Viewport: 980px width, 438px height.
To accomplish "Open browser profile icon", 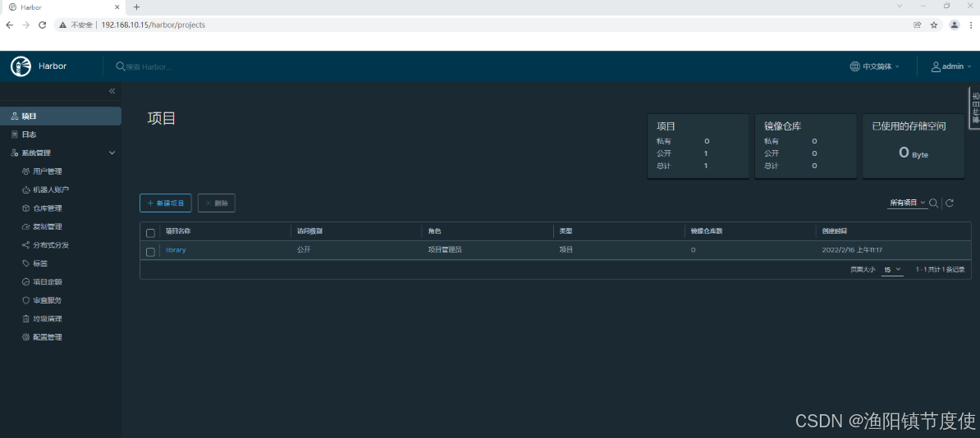I will click(x=955, y=25).
